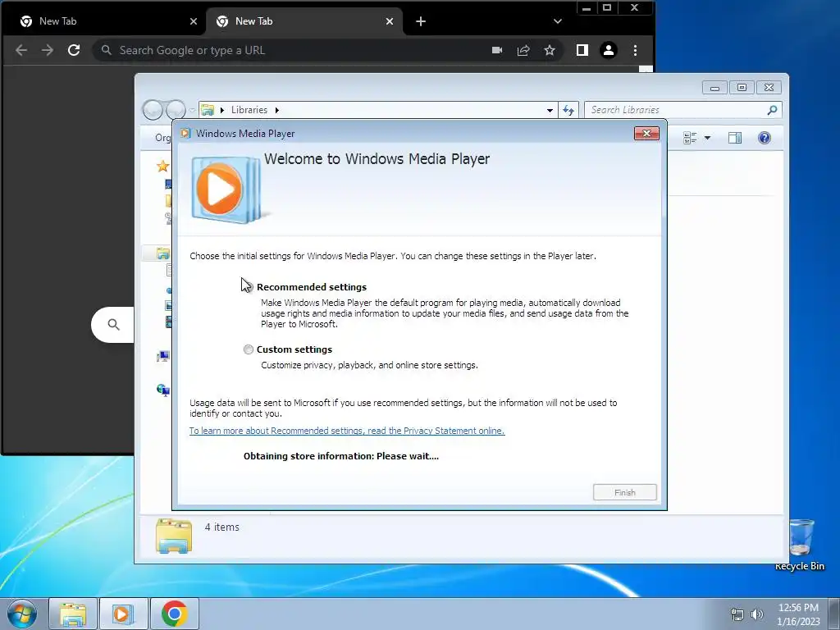This screenshot has width=840, height=630.
Task: Select the Custom settings radio button
Action: point(248,349)
